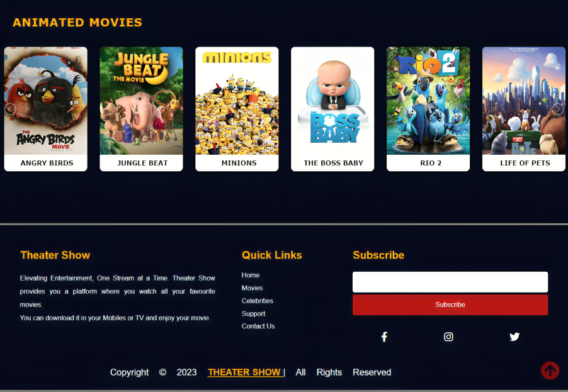Open the Angry Birds movie poster
This screenshot has height=392, width=568.
point(46,102)
